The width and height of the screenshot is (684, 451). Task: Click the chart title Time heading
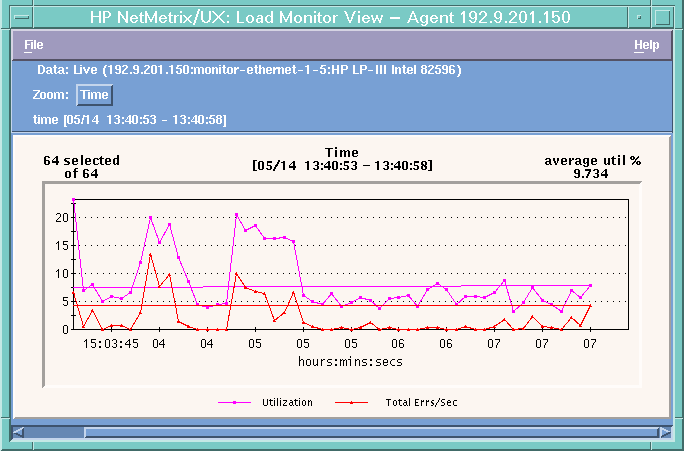tap(342, 152)
